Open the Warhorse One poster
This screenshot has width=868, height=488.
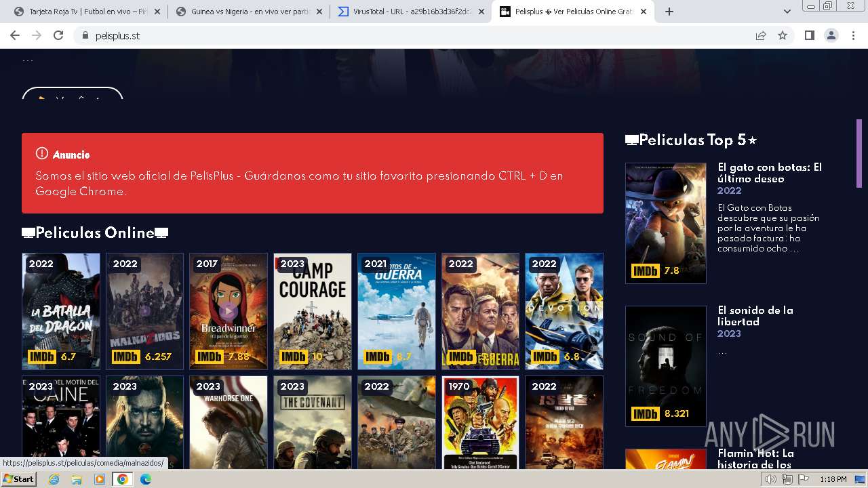point(229,422)
